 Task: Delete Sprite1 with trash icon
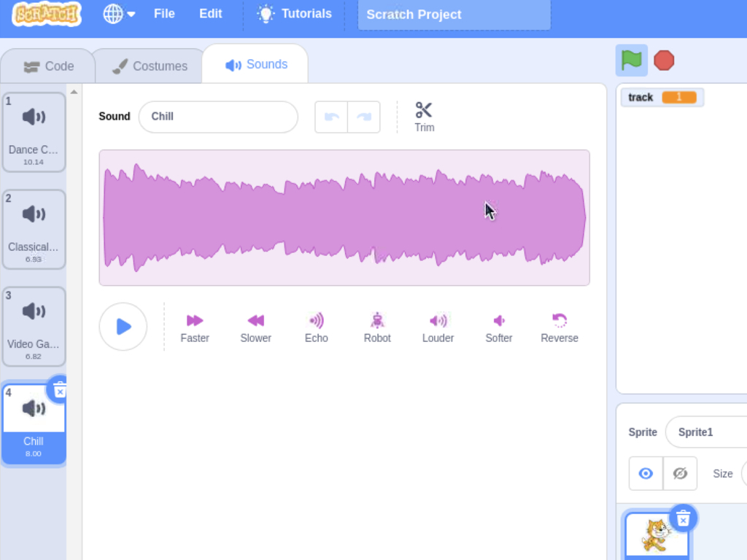683,518
